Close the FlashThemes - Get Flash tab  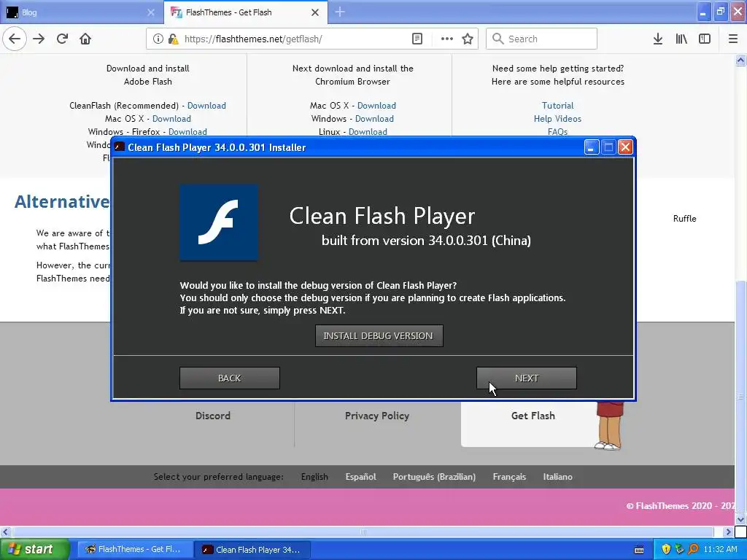click(x=315, y=12)
